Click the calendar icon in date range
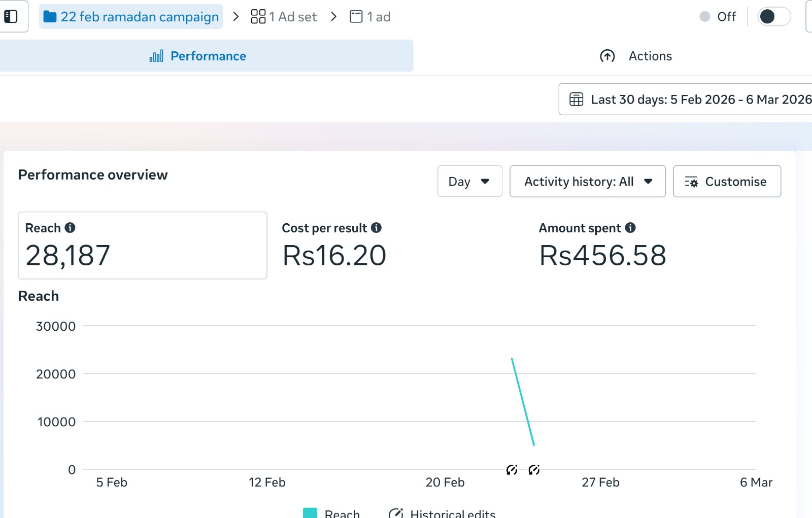Viewport: 812px width, 518px height. point(576,99)
